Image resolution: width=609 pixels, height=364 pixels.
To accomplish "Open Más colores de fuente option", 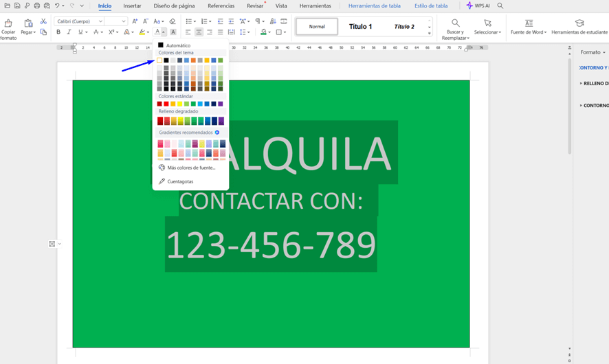I will coord(190,168).
